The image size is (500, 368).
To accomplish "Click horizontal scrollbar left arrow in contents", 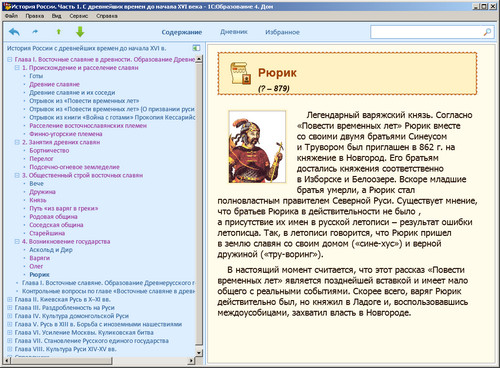I will pos(7,361).
